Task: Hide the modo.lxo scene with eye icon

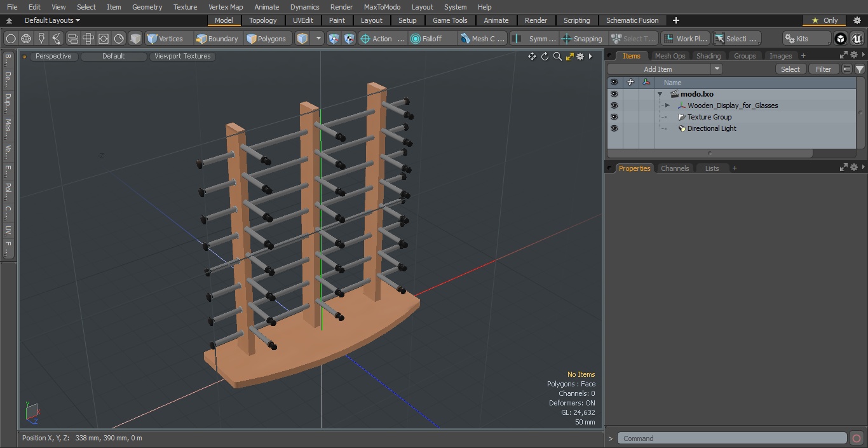Action: pos(614,94)
